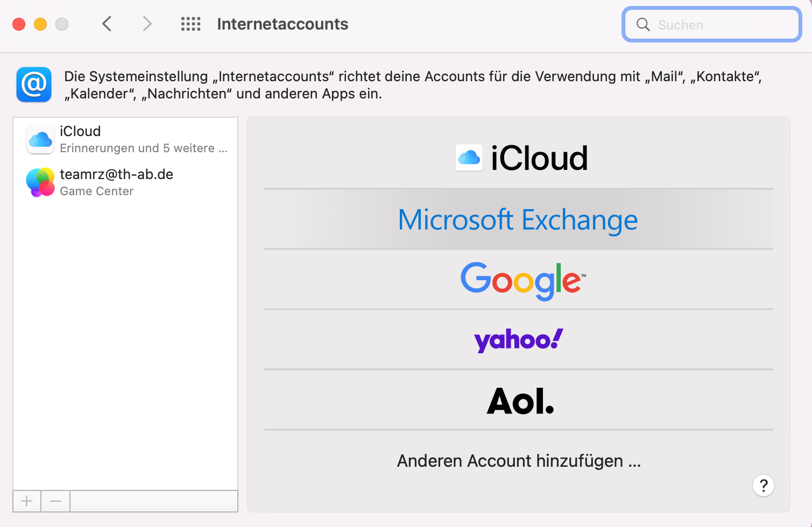Click the magnifying glass search icon
This screenshot has height=527, width=812.
click(643, 24)
